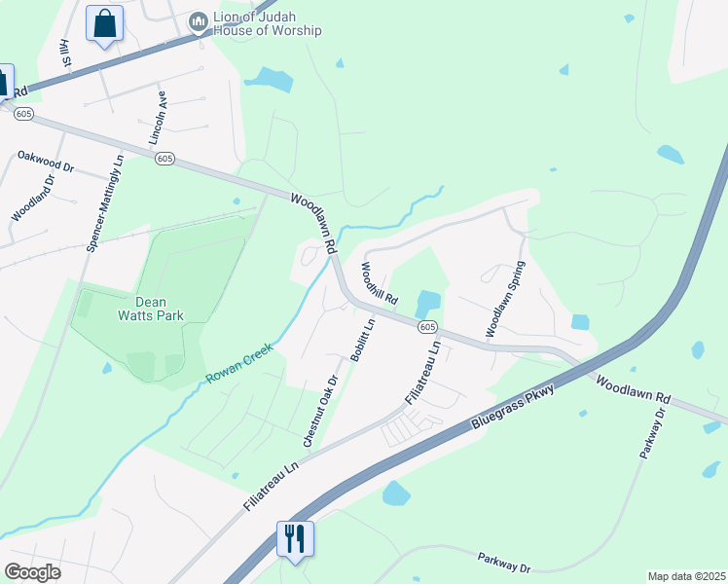Select the Dean Watts Park label
This screenshot has height=584, width=728.
point(151,310)
